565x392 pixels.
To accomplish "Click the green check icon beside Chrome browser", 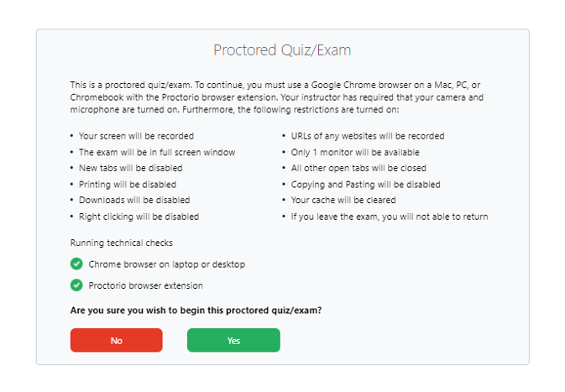I will pos(77,264).
